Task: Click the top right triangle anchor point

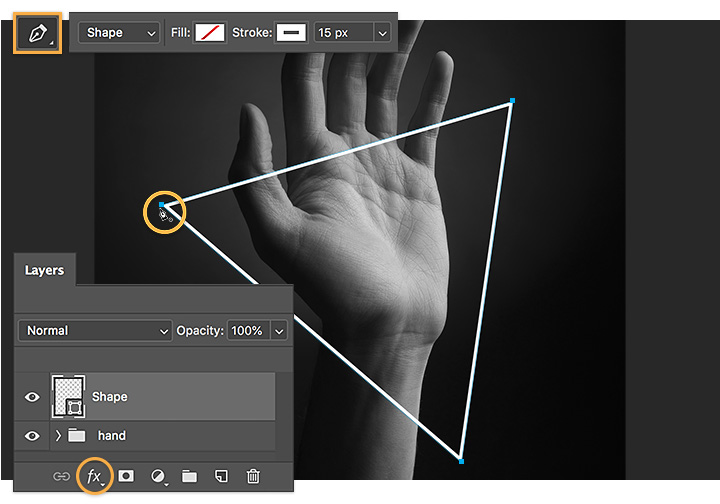Action: click(512, 101)
